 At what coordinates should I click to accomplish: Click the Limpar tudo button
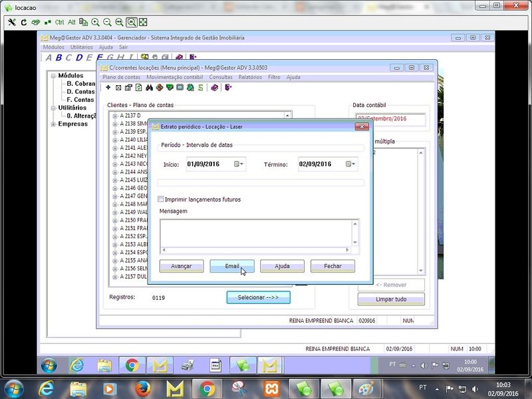click(391, 299)
